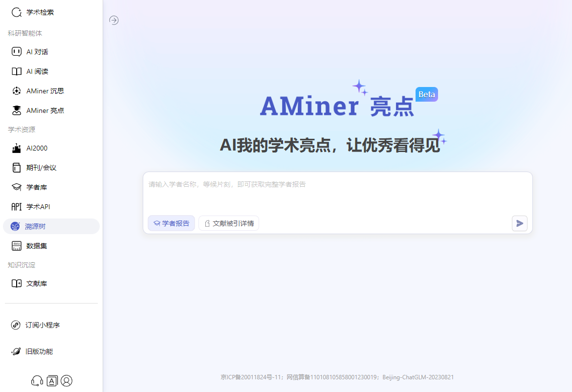
Task: Click the Beta badge
Action: pyautogui.click(x=426, y=94)
